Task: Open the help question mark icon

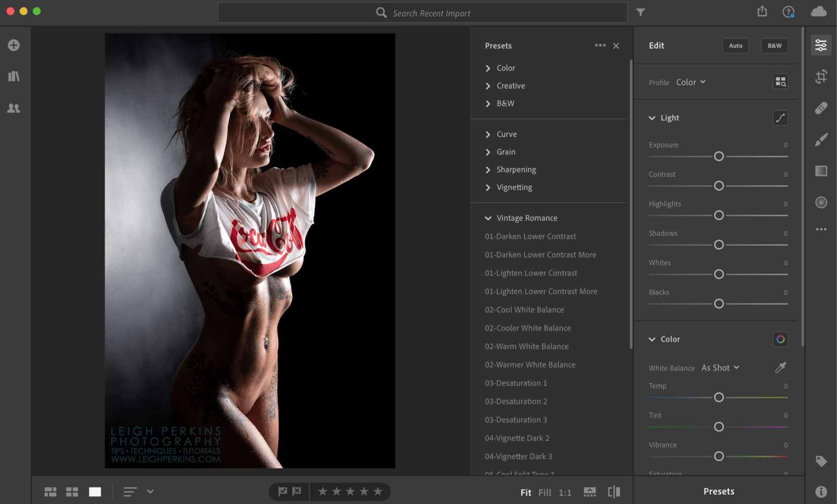Action: click(x=788, y=12)
